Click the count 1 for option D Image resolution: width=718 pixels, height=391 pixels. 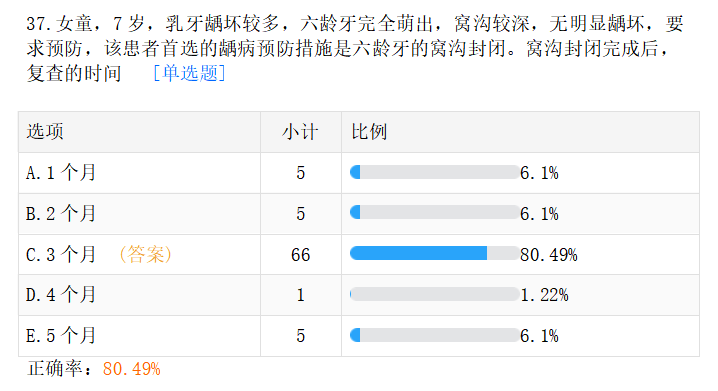coord(300,295)
